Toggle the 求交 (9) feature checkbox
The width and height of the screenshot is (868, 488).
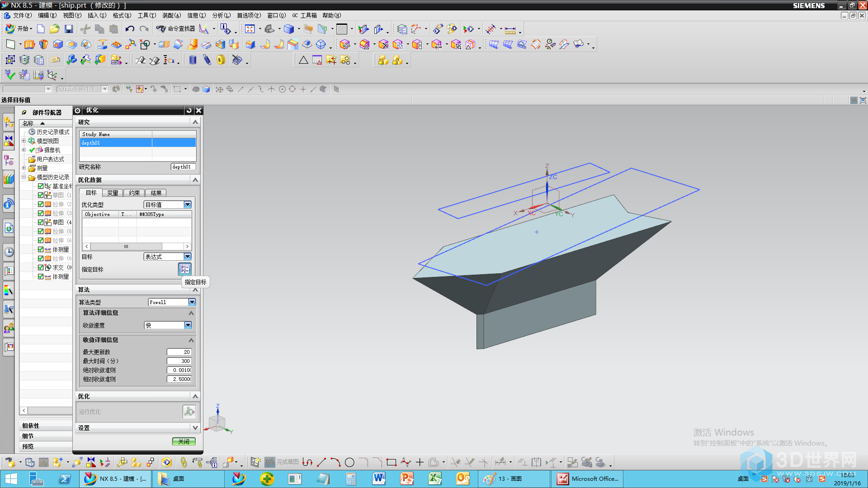[x=41, y=267]
